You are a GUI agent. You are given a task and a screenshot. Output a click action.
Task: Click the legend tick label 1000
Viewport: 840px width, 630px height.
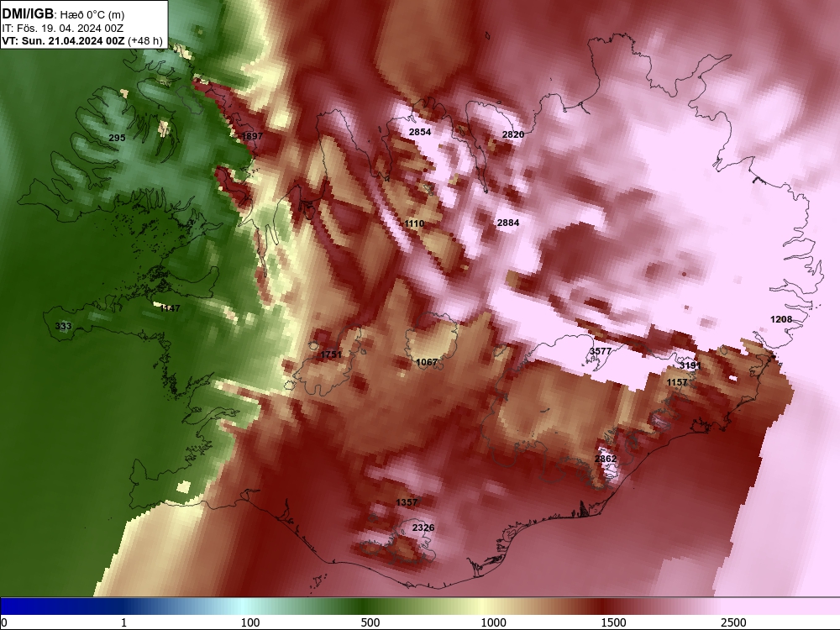(x=493, y=622)
